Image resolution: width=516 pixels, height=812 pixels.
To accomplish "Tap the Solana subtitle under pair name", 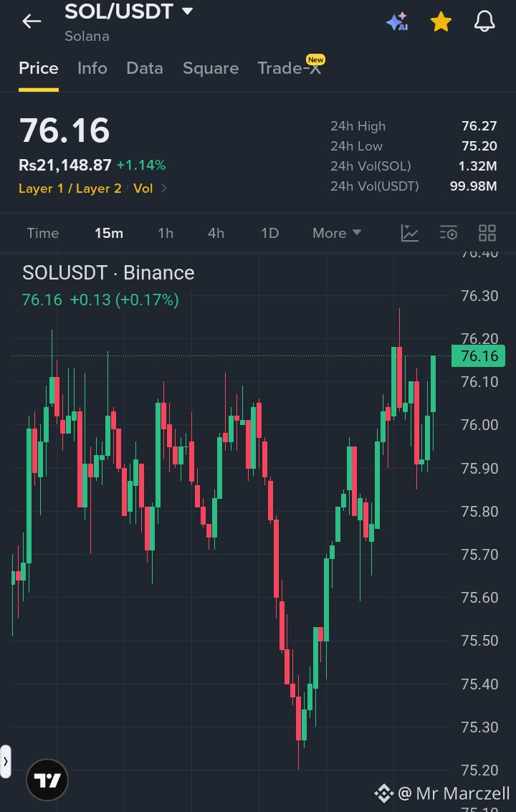I will [x=87, y=37].
